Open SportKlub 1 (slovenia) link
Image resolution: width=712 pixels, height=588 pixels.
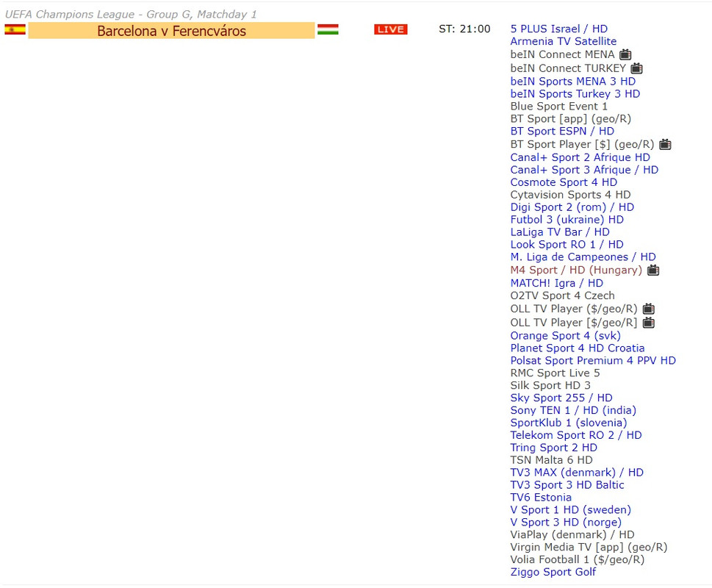pyautogui.click(x=569, y=423)
